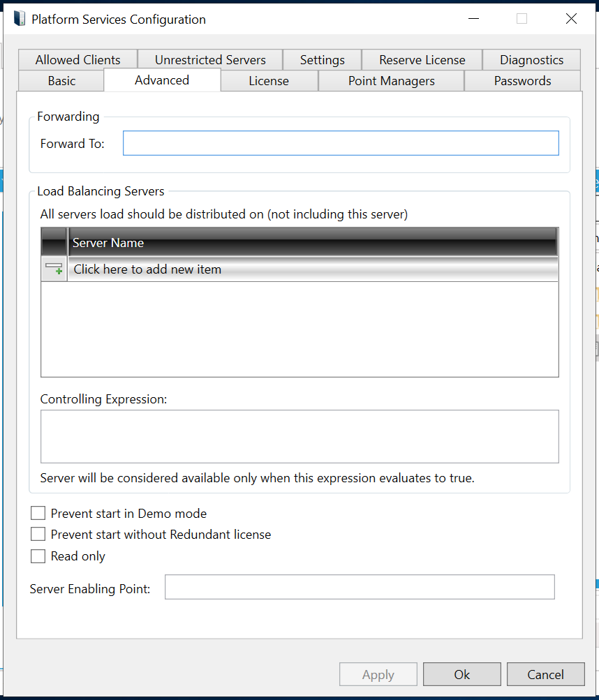Enable Prevent start in Demo mode
The height and width of the screenshot is (700, 599).
[38, 514]
